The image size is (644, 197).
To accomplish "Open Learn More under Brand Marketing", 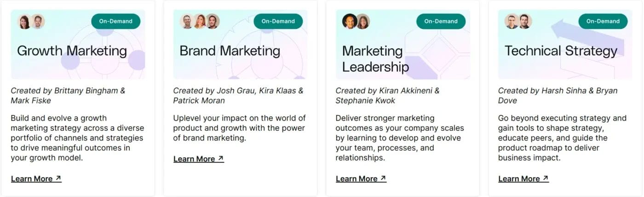I will tap(199, 159).
